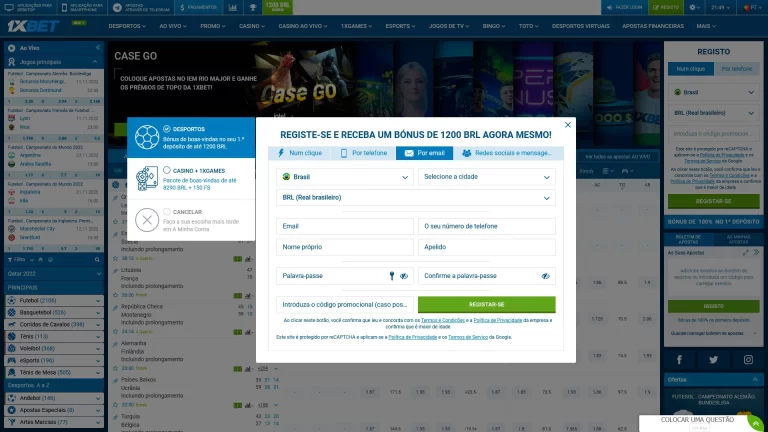Click Fazer Login button

coord(624,7)
